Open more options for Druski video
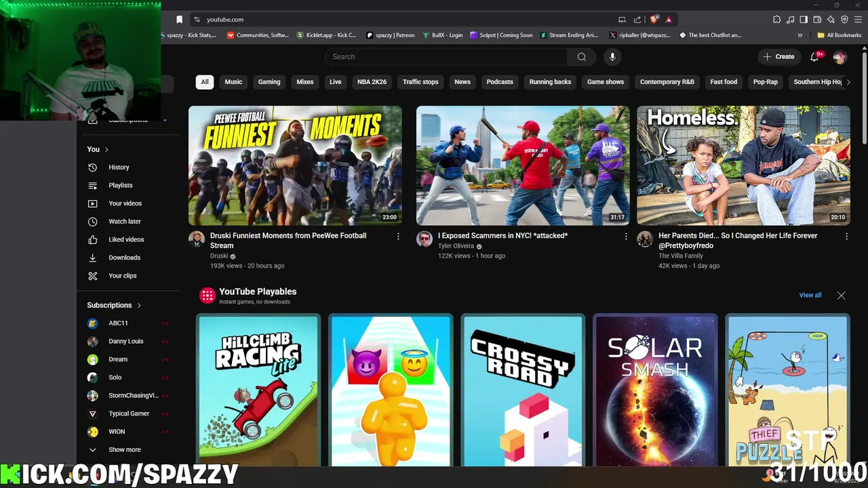868x488 pixels. pyautogui.click(x=398, y=237)
